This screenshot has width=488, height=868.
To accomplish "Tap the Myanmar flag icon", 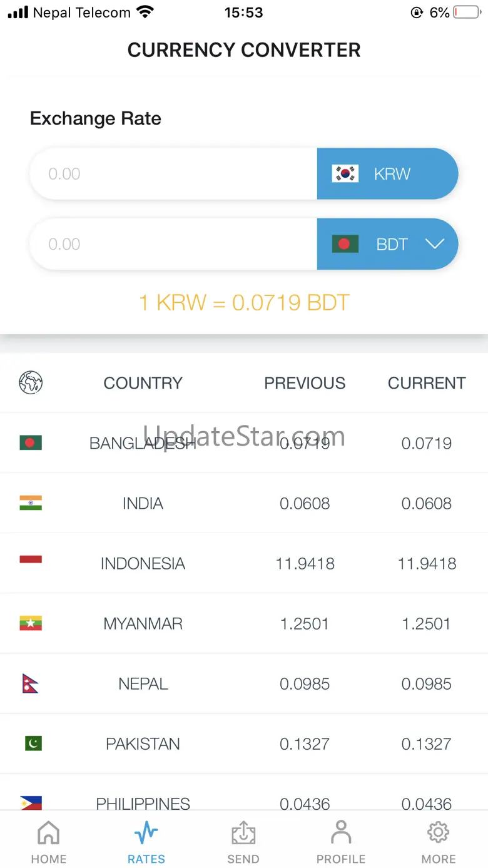I will click(x=31, y=623).
